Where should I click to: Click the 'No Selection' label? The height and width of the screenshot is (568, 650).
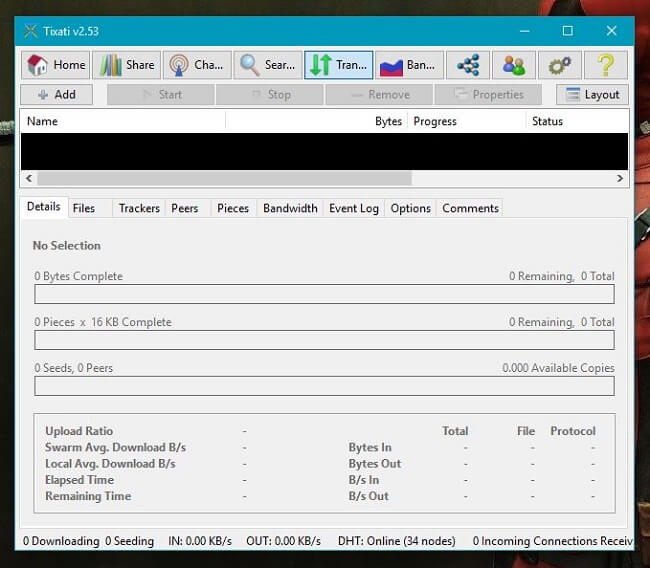click(x=67, y=245)
